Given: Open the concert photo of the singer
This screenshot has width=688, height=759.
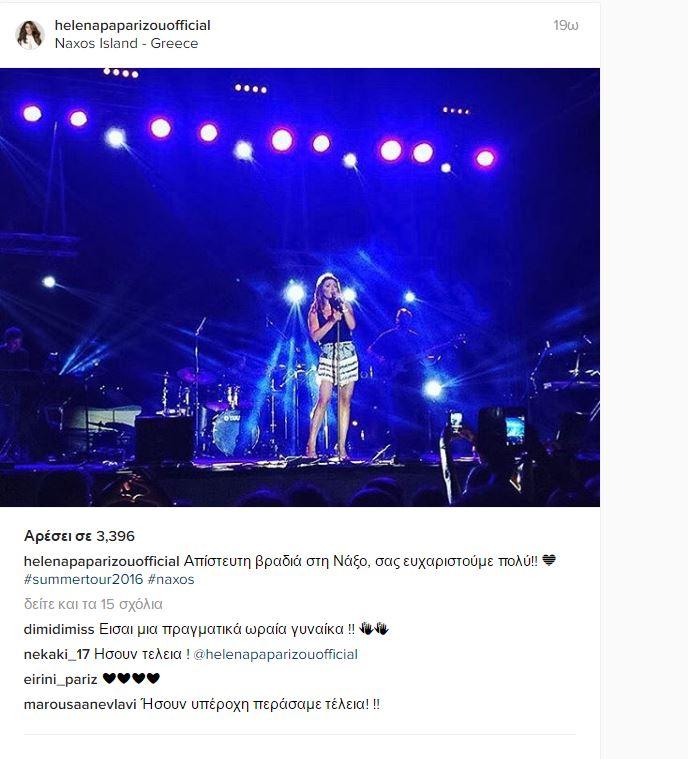Looking at the screenshot, I should tap(300, 288).
